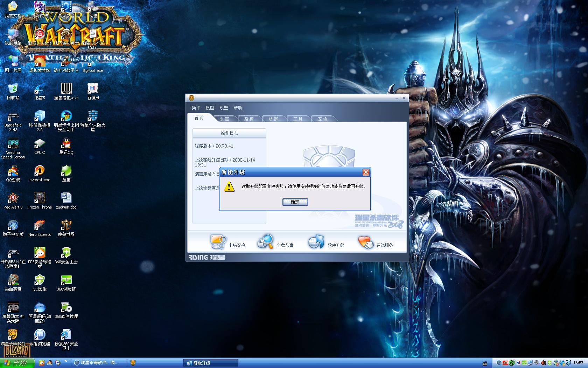Select the 魔兽世界 desktop icon
The height and width of the screenshot is (368, 588).
click(66, 228)
